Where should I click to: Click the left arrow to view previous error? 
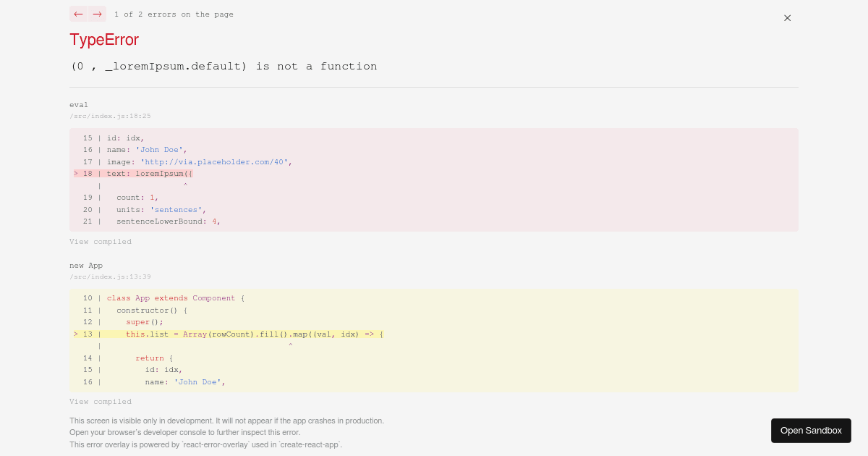tap(78, 14)
